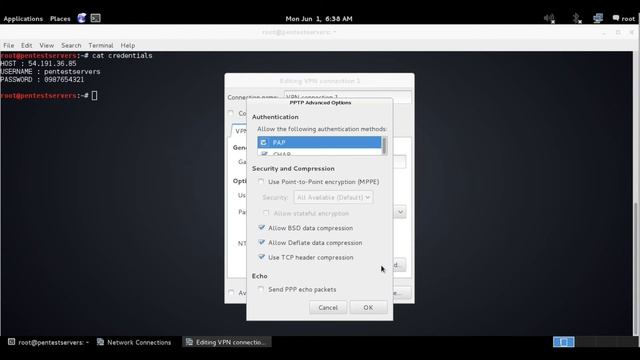The image size is (640, 360).
Task: Open terminal View menu
Action: click(47, 45)
